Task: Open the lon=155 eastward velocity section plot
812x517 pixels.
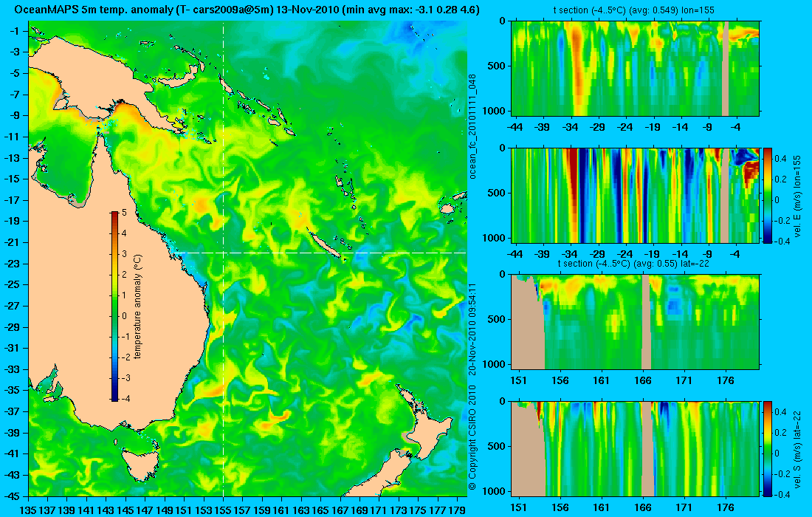Action: [x=636, y=195]
